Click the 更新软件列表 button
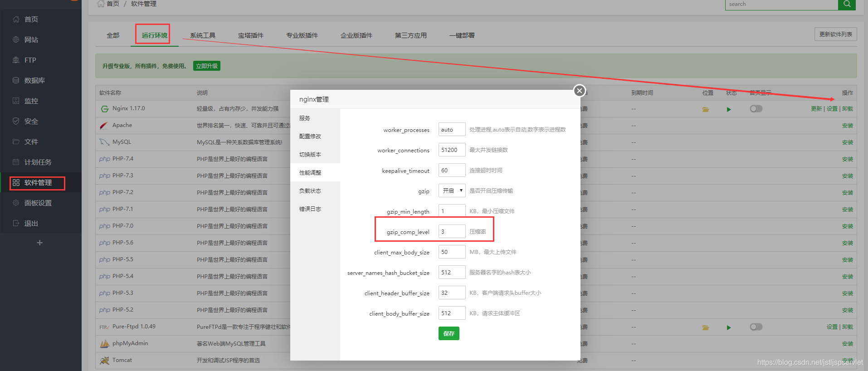The image size is (868, 371). coord(836,34)
